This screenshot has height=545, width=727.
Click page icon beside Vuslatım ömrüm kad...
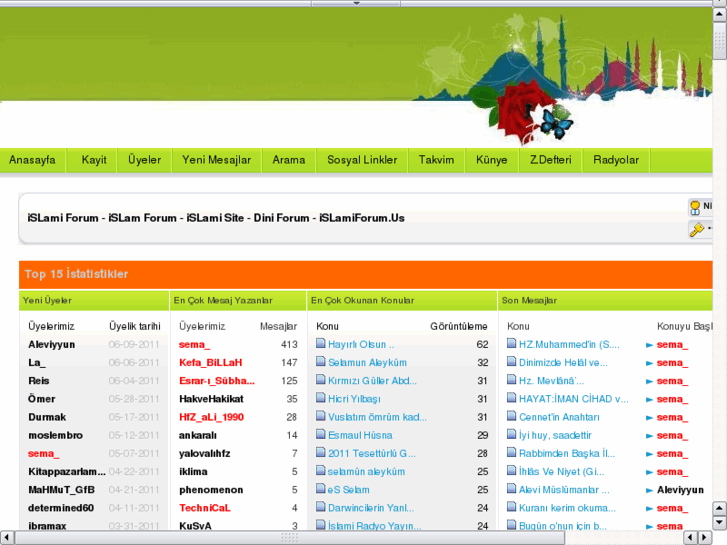coord(320,416)
